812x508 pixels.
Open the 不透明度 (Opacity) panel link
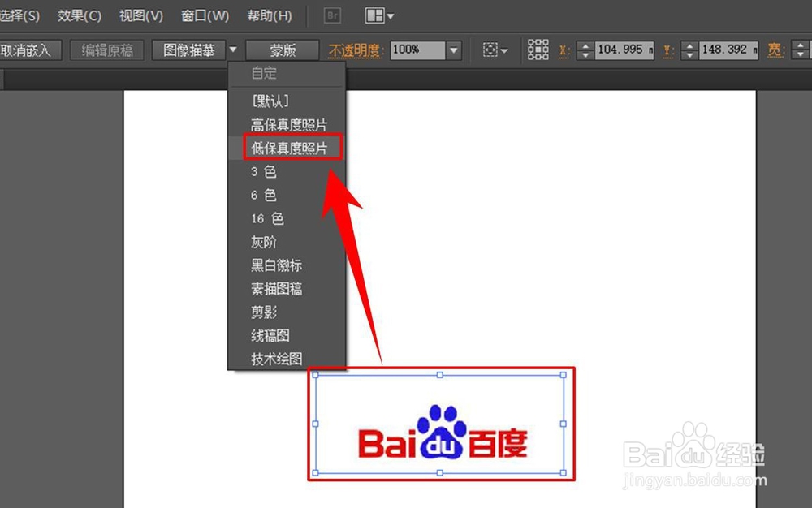pos(356,50)
